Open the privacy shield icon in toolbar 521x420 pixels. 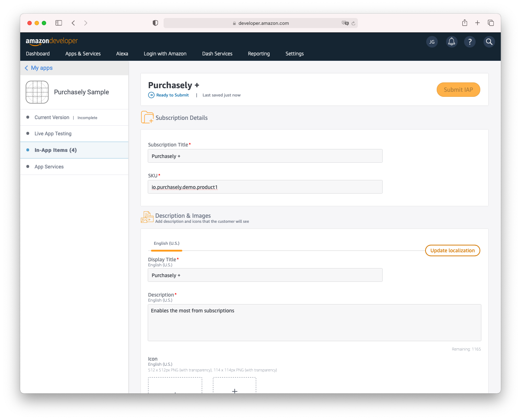coord(155,23)
